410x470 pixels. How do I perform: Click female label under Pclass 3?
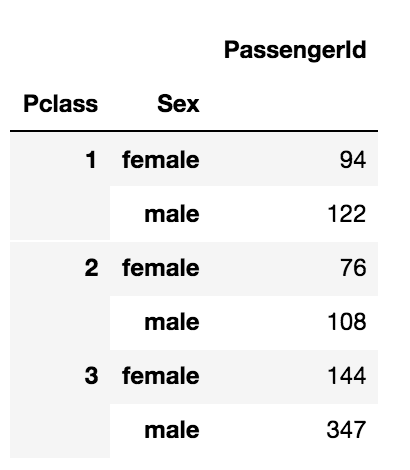pyautogui.click(x=161, y=376)
